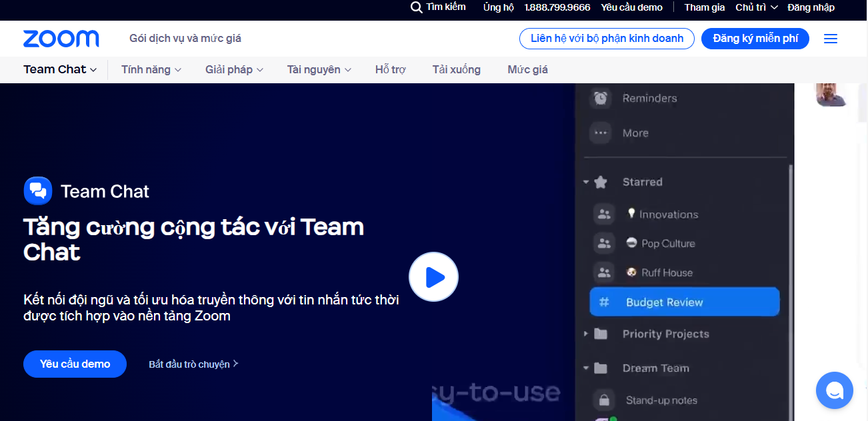Click the blue Yêu cầu demo button

[x=75, y=364]
